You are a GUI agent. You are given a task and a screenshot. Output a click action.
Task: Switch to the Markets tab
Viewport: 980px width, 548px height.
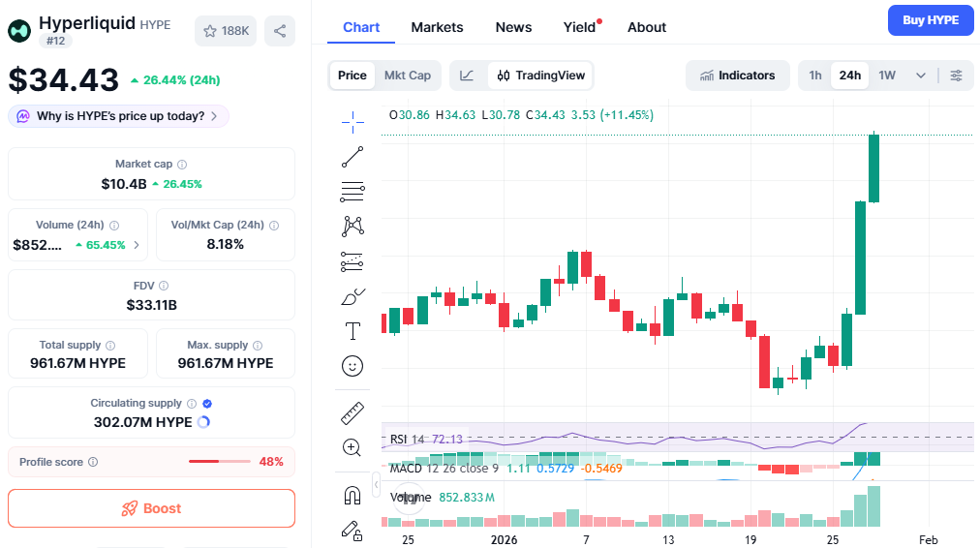(437, 27)
